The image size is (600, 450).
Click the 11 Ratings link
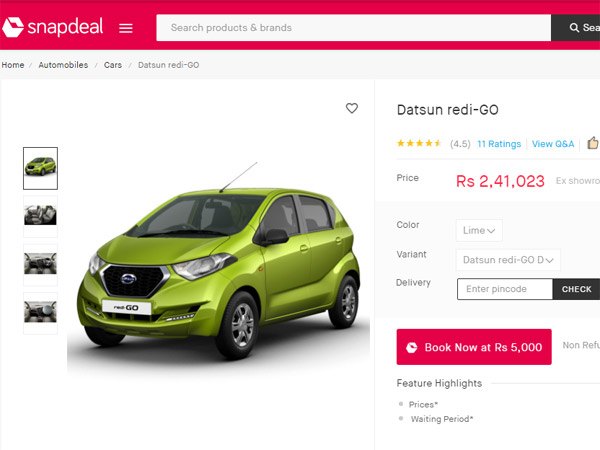click(x=499, y=144)
